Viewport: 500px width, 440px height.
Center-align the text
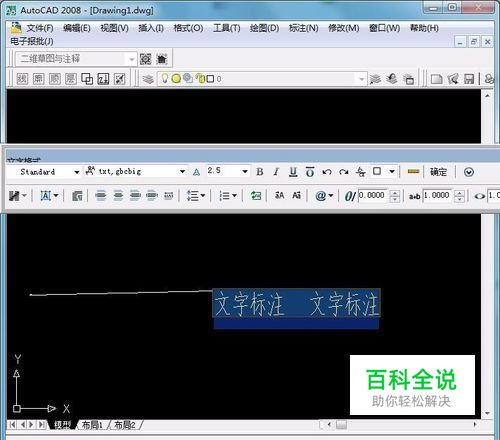pyautogui.click(x=118, y=196)
